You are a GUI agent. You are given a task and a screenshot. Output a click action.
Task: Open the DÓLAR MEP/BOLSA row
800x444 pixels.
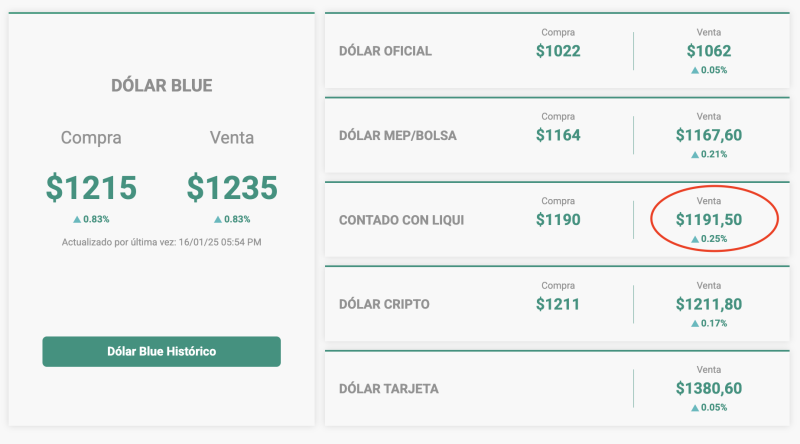(x=398, y=135)
